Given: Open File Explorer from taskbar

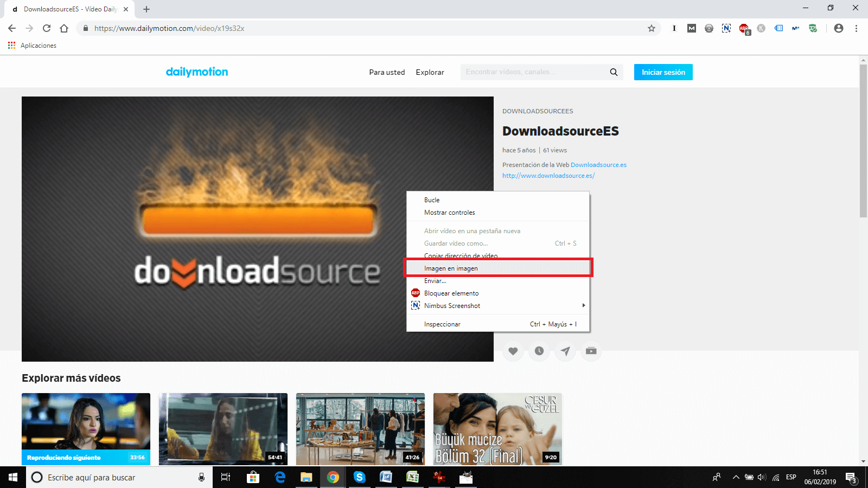Looking at the screenshot, I should click(x=307, y=477).
